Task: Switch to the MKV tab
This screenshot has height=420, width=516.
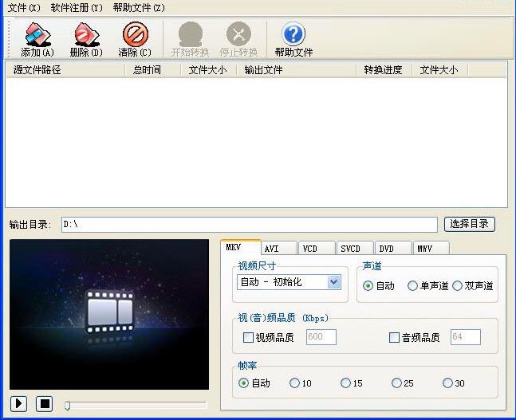Action: click(241, 247)
